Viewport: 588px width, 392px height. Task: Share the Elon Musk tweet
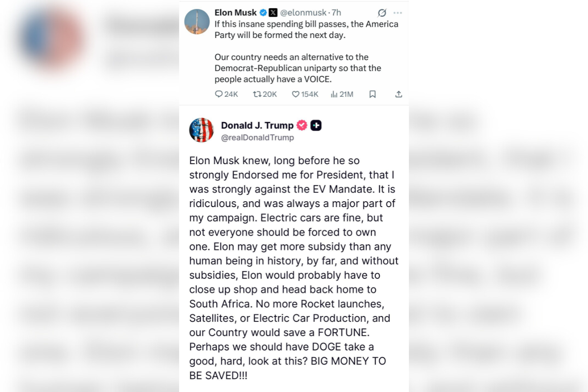[398, 94]
